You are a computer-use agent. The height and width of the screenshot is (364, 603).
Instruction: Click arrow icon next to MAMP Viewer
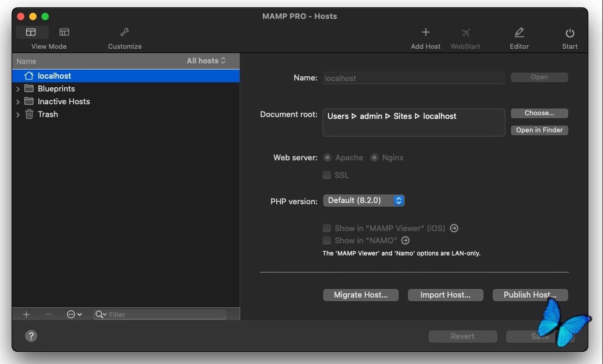coord(454,228)
